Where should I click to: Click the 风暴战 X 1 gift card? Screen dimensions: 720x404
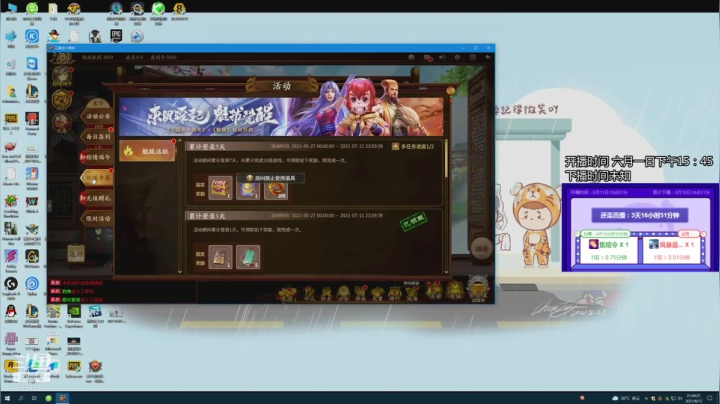[x=671, y=250]
